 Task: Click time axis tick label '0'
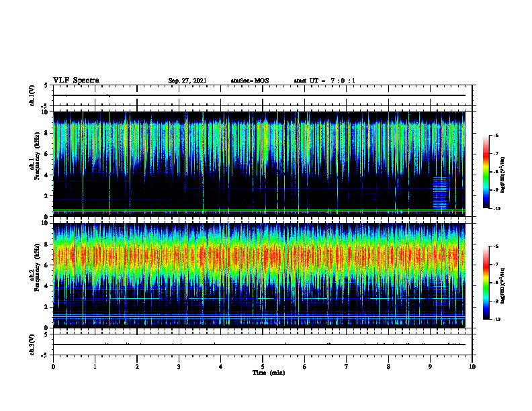(x=53, y=367)
